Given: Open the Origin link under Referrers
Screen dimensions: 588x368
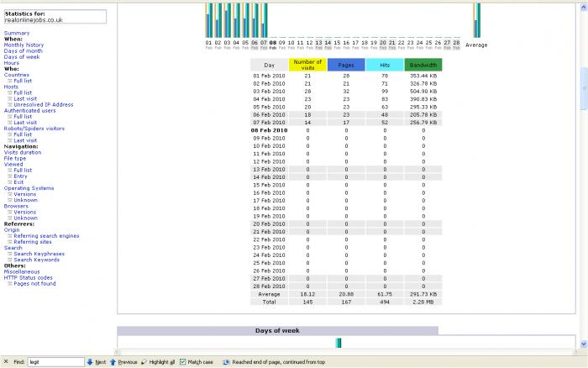Looking at the screenshot, I should pos(12,230).
